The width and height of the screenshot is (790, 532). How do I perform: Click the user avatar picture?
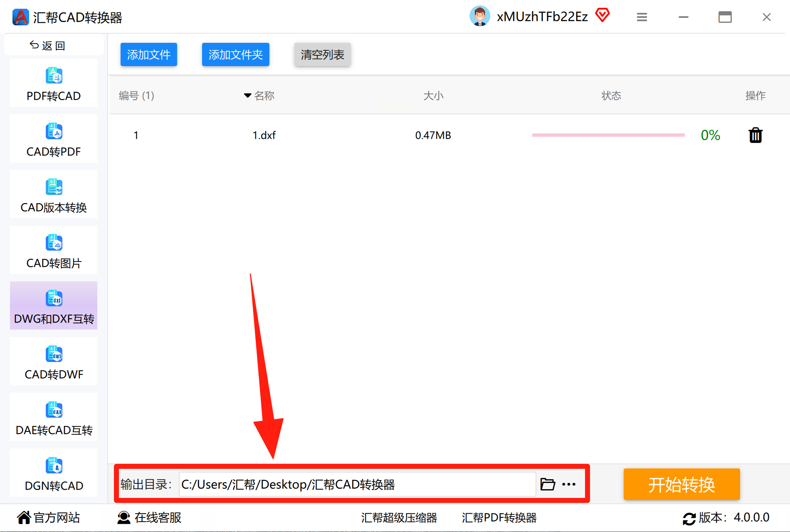[480, 16]
